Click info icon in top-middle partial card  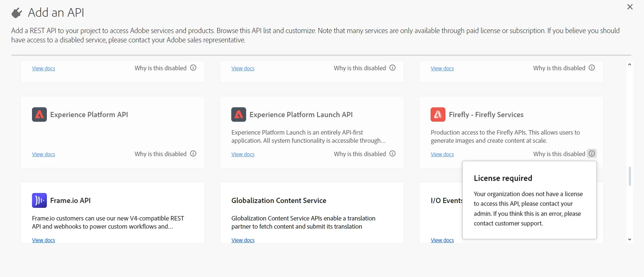click(393, 68)
